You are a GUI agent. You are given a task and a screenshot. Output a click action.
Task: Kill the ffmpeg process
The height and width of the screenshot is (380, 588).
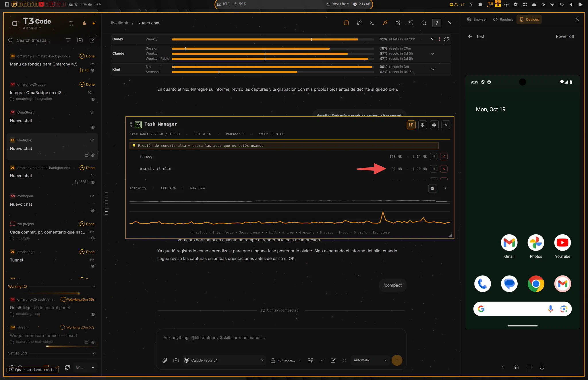[444, 157]
